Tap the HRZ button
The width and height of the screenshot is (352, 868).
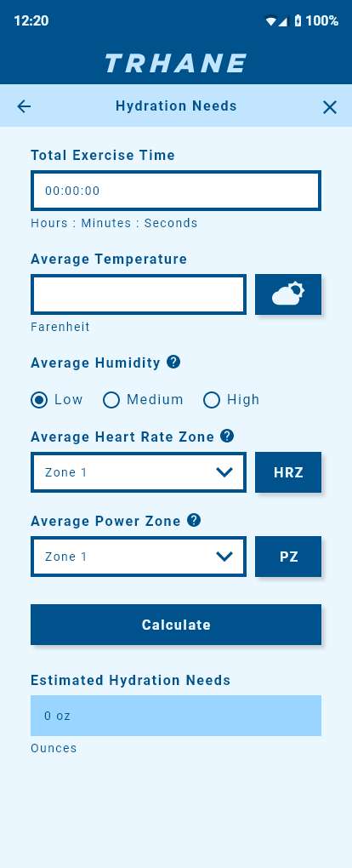tap(287, 472)
